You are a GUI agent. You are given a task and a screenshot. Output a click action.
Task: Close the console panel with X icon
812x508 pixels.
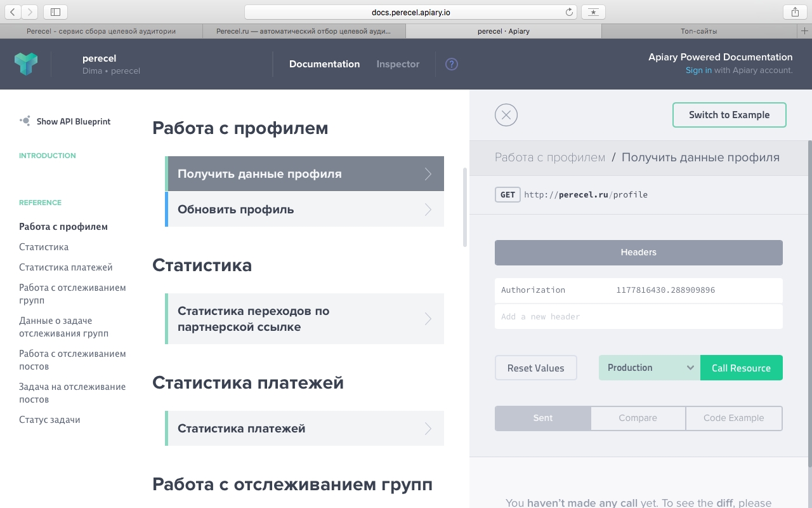tap(506, 115)
